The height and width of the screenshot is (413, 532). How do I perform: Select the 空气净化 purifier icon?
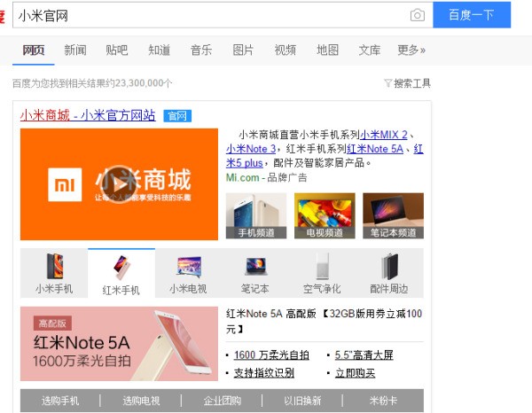(323, 273)
